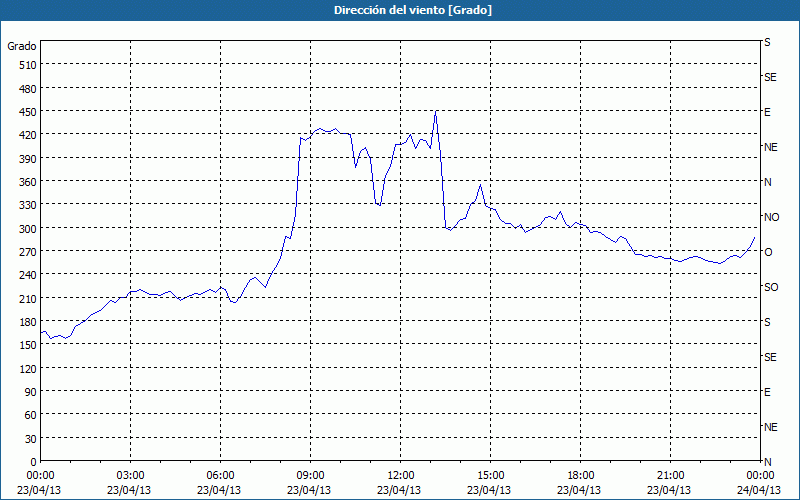
Task: Click the 09:00 time axis label
Action: click(310, 476)
